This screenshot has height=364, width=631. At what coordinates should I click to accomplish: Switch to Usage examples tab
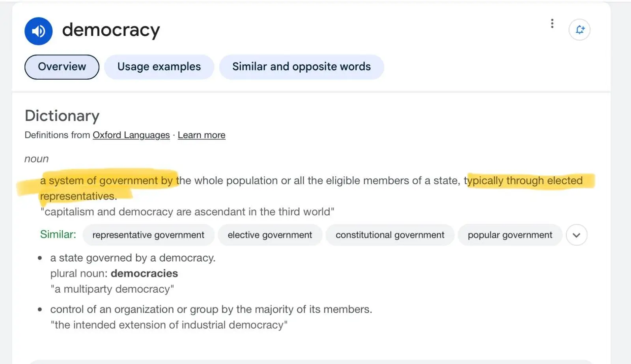click(159, 67)
